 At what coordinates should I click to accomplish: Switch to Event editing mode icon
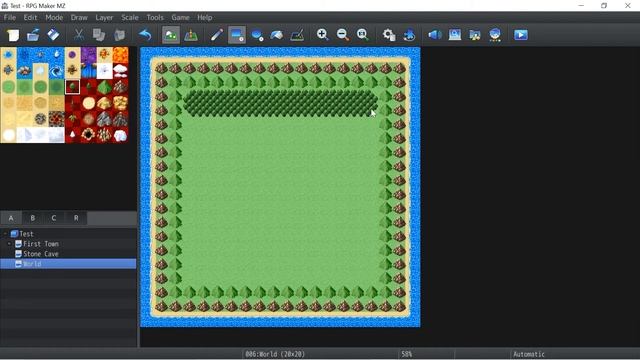[191, 35]
